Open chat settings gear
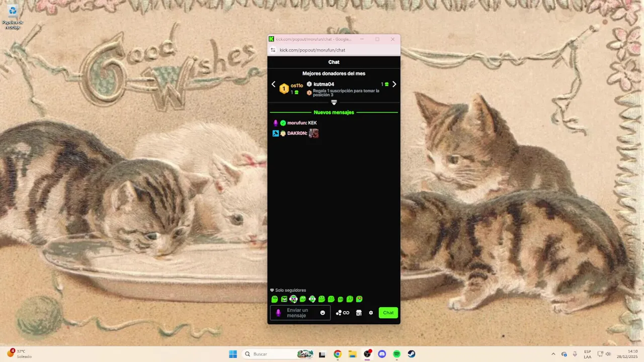644x362 pixels. [371, 313]
